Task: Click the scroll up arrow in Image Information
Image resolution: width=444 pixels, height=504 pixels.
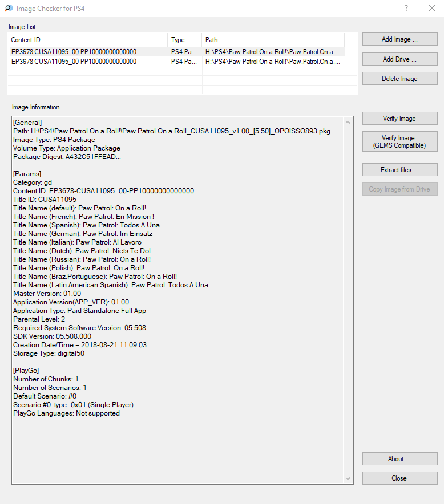Action: point(348,122)
